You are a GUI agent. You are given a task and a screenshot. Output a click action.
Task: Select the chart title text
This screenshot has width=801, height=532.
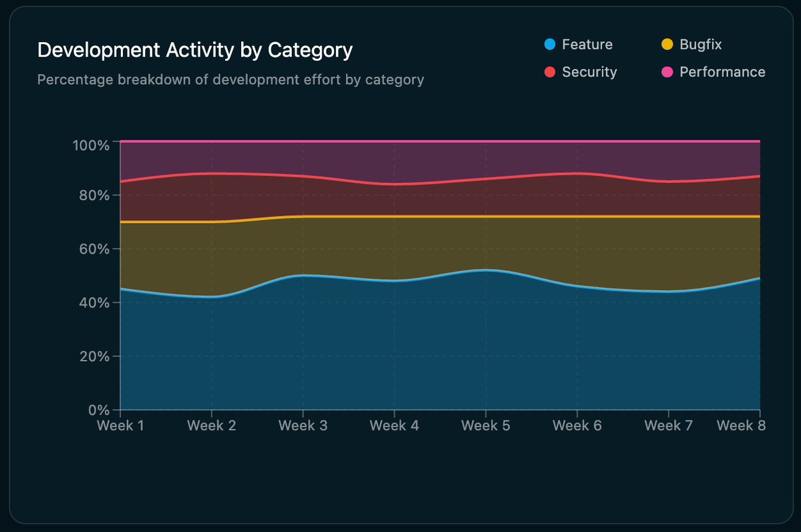coord(195,49)
